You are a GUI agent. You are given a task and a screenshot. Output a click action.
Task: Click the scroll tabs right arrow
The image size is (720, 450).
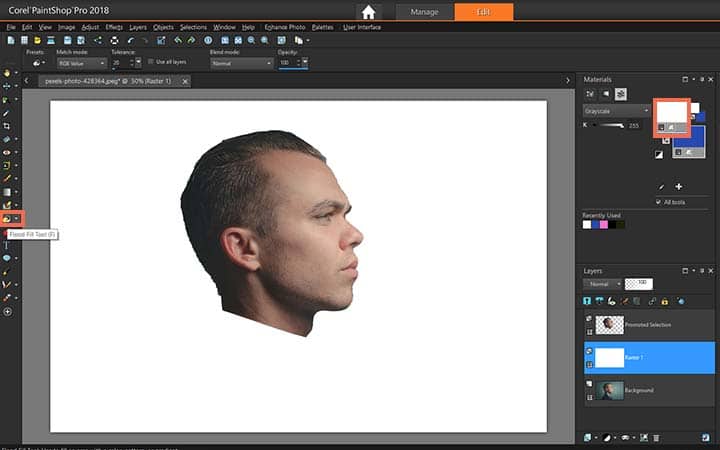pyautogui.click(x=568, y=80)
